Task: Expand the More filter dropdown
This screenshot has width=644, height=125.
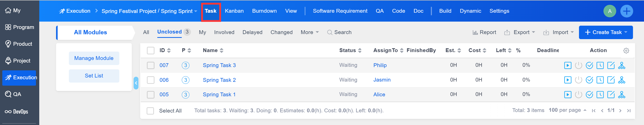Action: click(310, 32)
